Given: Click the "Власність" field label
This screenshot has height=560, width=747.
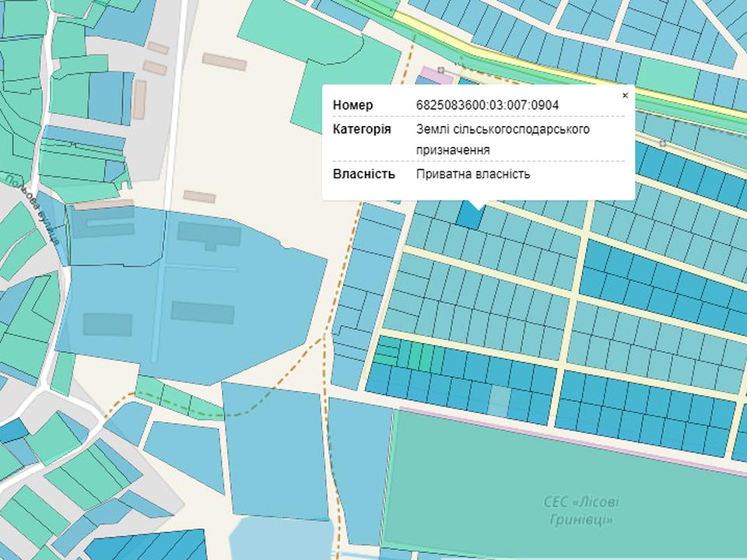Looking at the screenshot, I should pyautogui.click(x=363, y=173).
